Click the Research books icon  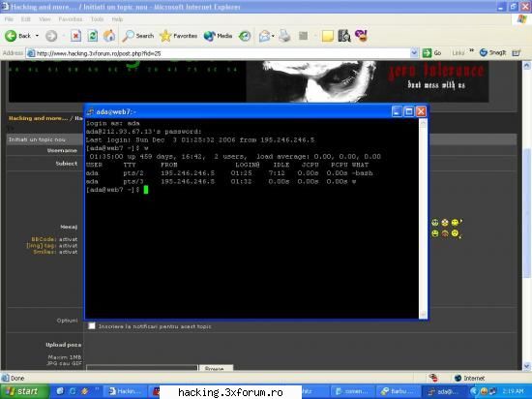pos(344,36)
